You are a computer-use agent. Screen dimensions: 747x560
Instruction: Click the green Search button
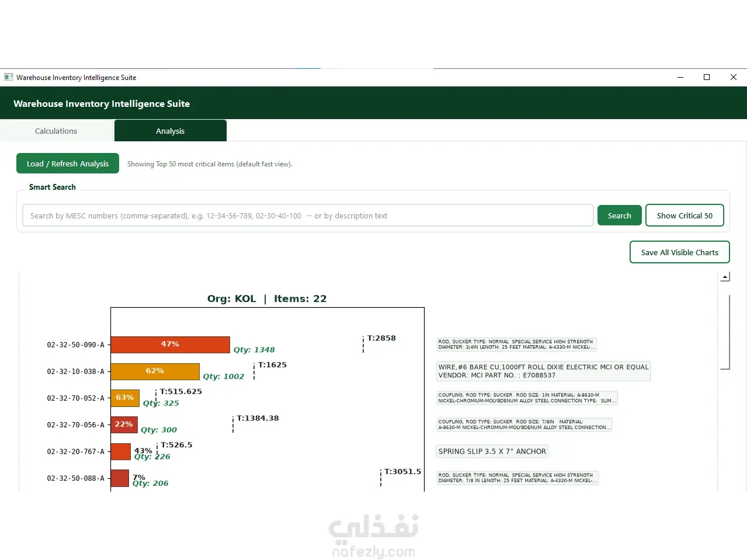(619, 215)
